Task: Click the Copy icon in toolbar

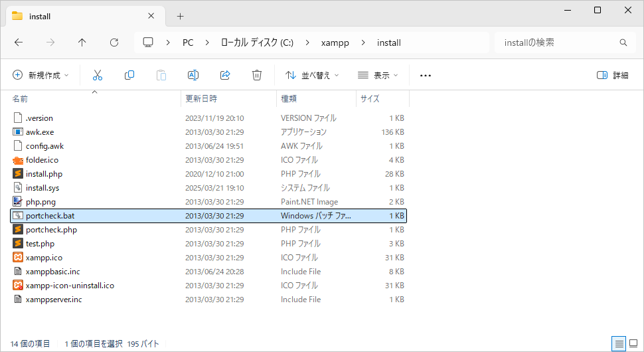Action: click(x=129, y=75)
